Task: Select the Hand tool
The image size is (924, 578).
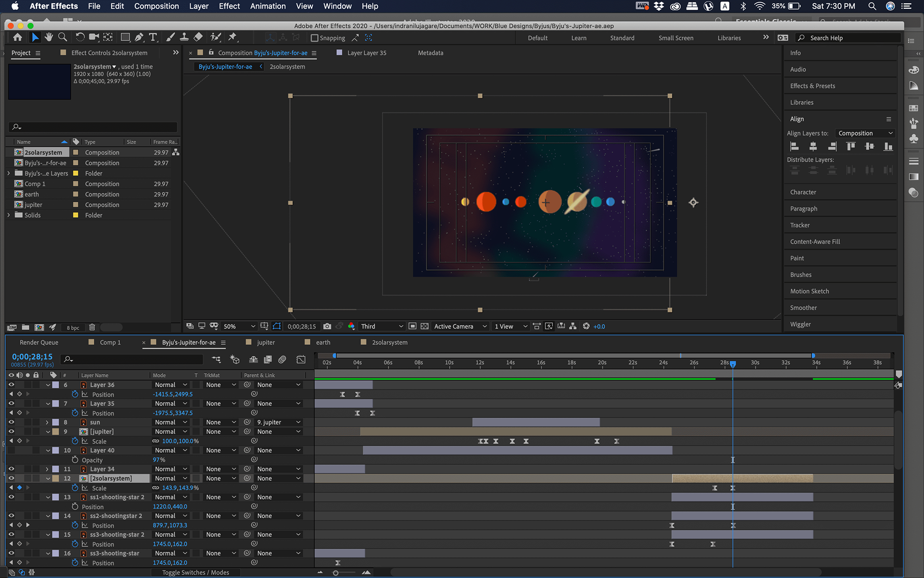Action: point(49,37)
